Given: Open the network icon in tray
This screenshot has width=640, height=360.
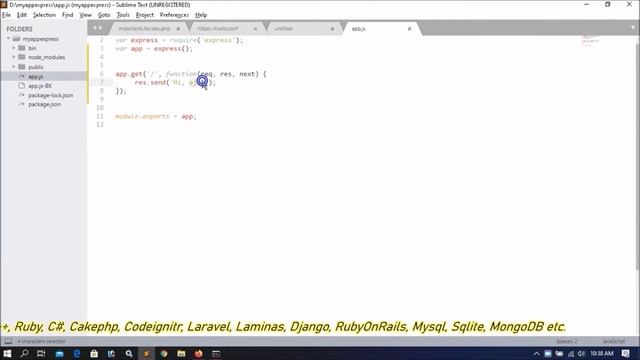Looking at the screenshot, I should (571, 353).
